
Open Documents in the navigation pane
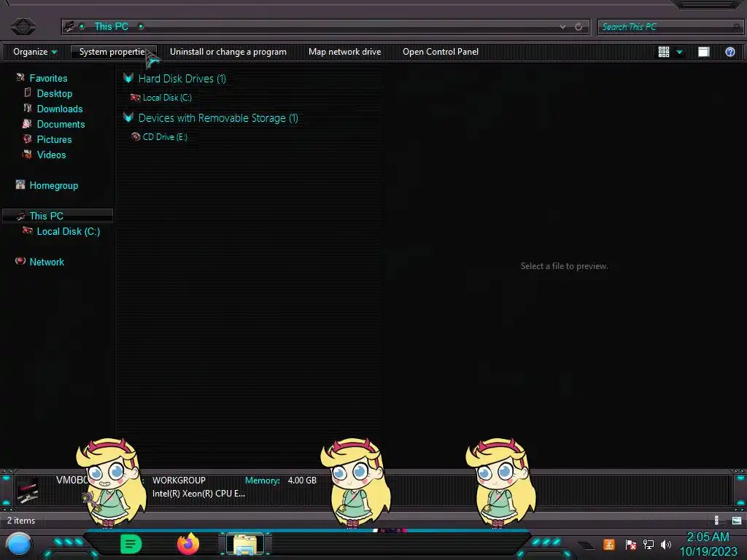61,124
